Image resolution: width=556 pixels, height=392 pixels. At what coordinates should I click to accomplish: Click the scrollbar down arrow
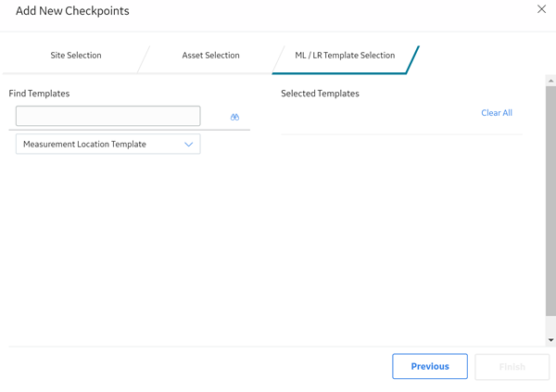pos(550,340)
